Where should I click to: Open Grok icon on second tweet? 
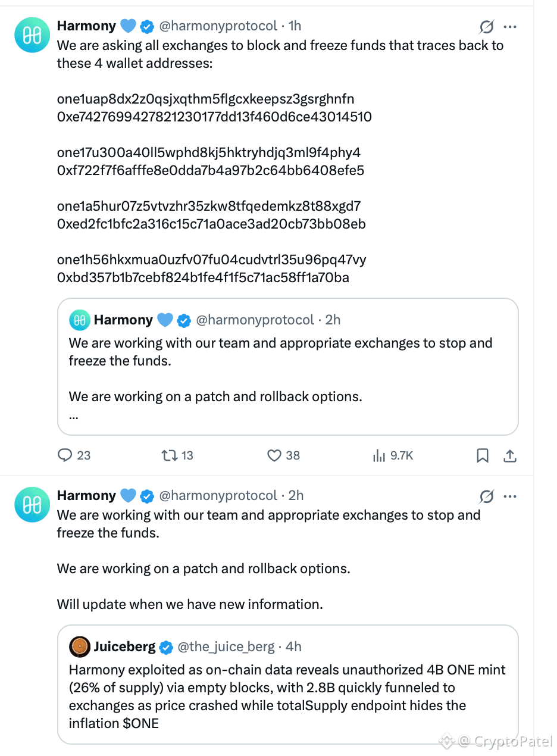(486, 496)
